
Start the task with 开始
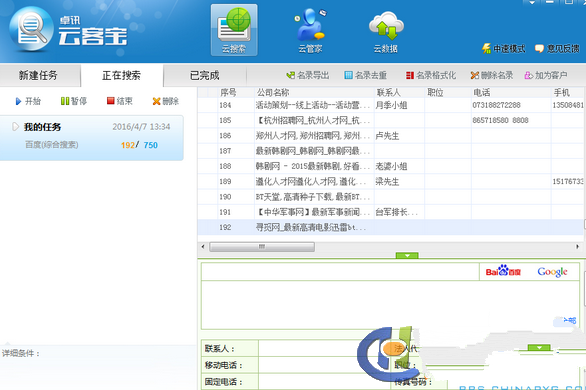tap(28, 101)
